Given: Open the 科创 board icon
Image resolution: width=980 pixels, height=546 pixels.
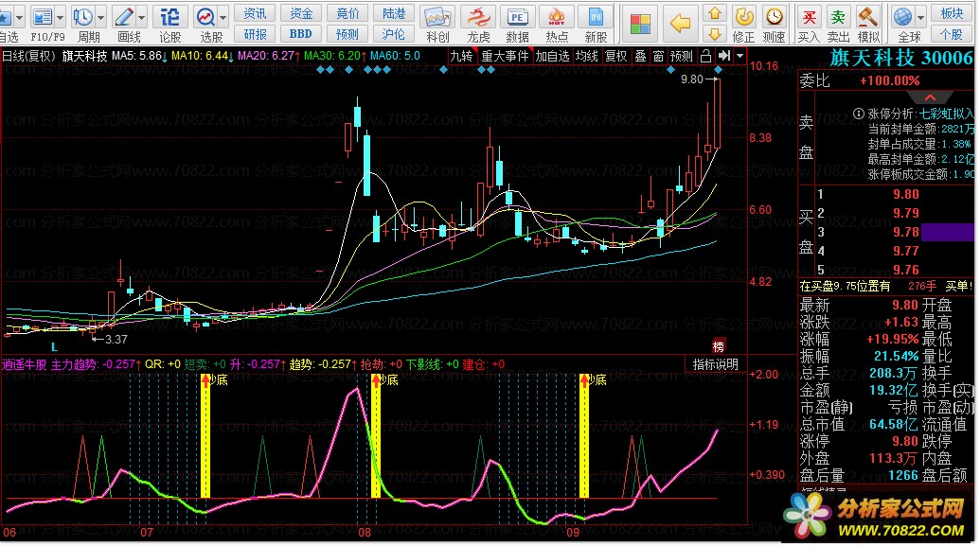Looking at the screenshot, I should 437,17.
